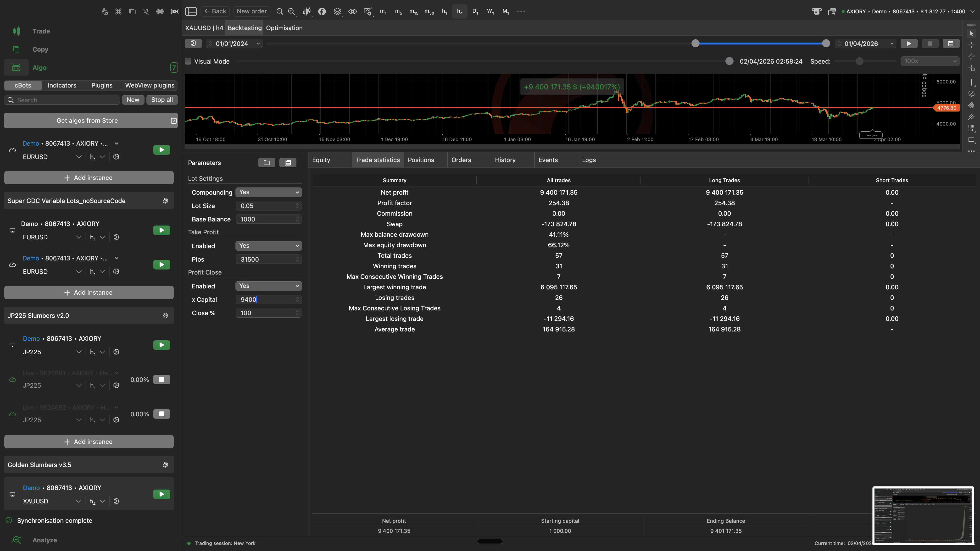Click the Stop all button
980x551 pixels.
pos(162,100)
